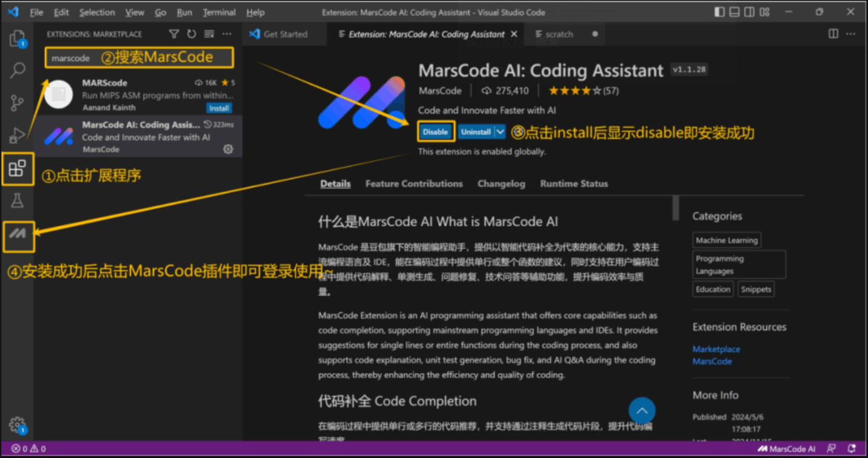Open the Source Control view
This screenshot has width=868, height=458.
point(18,102)
